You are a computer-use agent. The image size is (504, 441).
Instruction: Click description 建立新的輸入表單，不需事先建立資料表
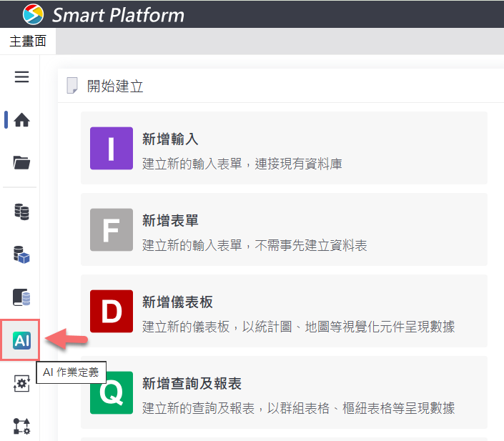(255, 245)
